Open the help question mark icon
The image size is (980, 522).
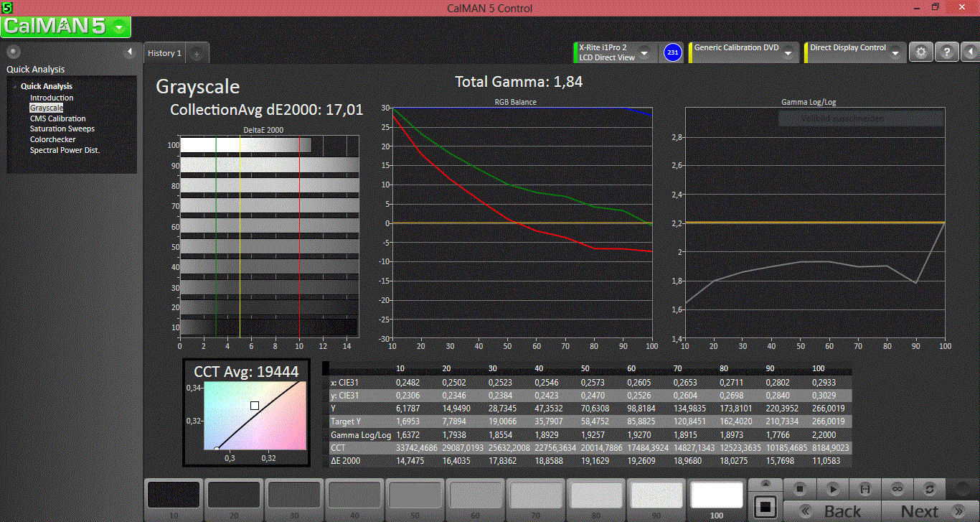point(947,52)
